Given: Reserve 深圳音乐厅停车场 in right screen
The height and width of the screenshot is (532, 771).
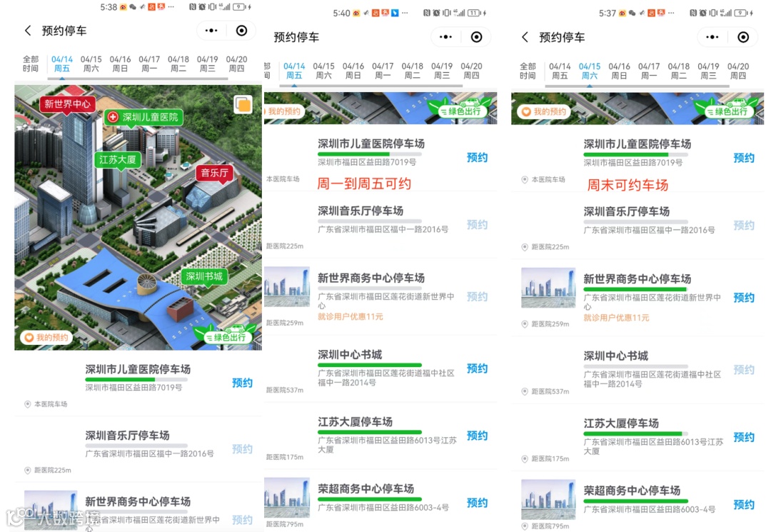Looking at the screenshot, I should [x=743, y=226].
